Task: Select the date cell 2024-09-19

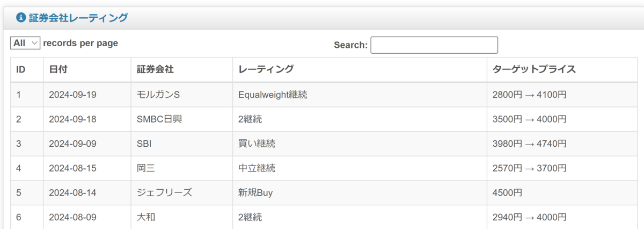Action: (x=87, y=95)
